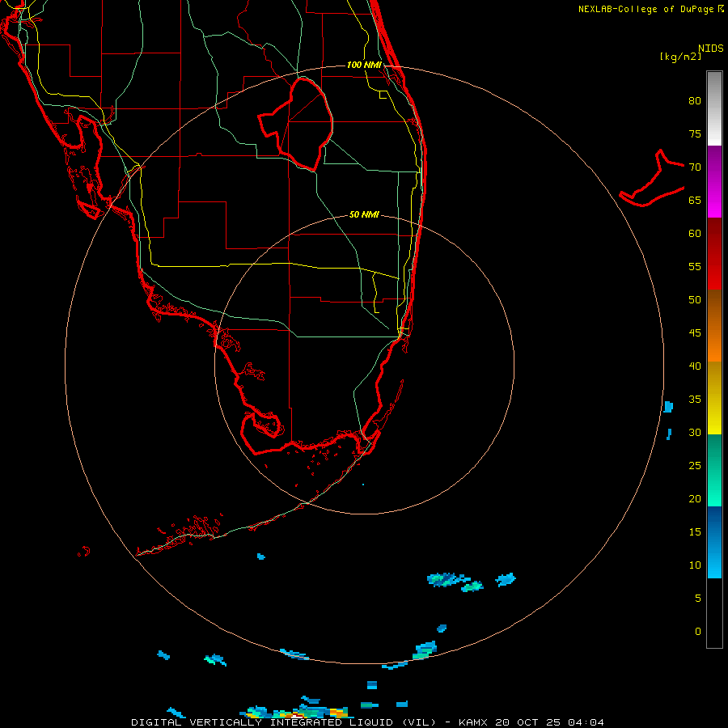Click the 45 value on the color scale
728x728 pixels.
point(695,333)
